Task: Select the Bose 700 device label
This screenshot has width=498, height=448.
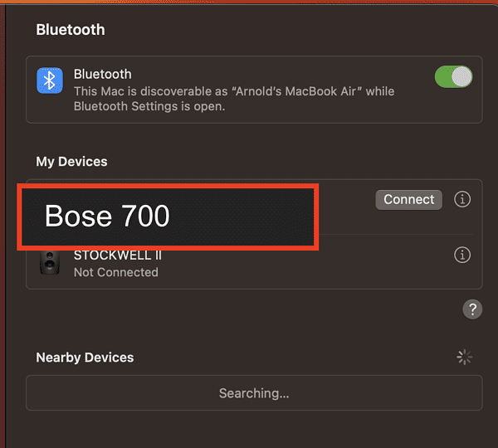Action: coord(107,217)
